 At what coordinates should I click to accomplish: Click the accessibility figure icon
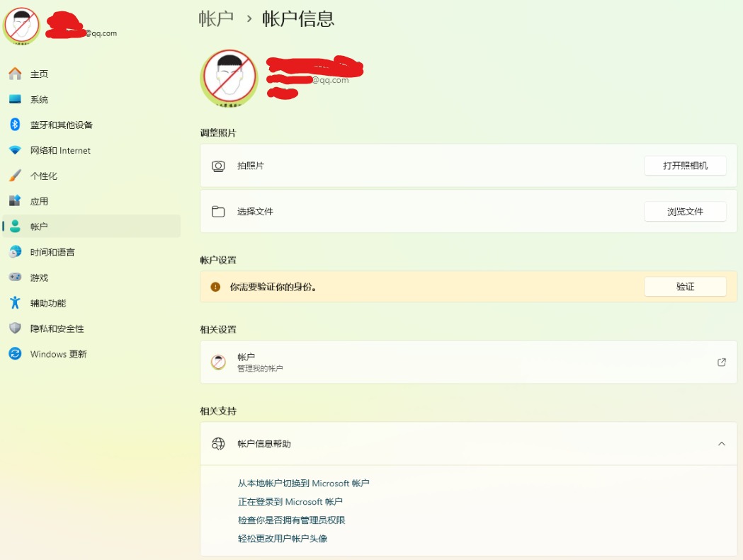click(15, 302)
